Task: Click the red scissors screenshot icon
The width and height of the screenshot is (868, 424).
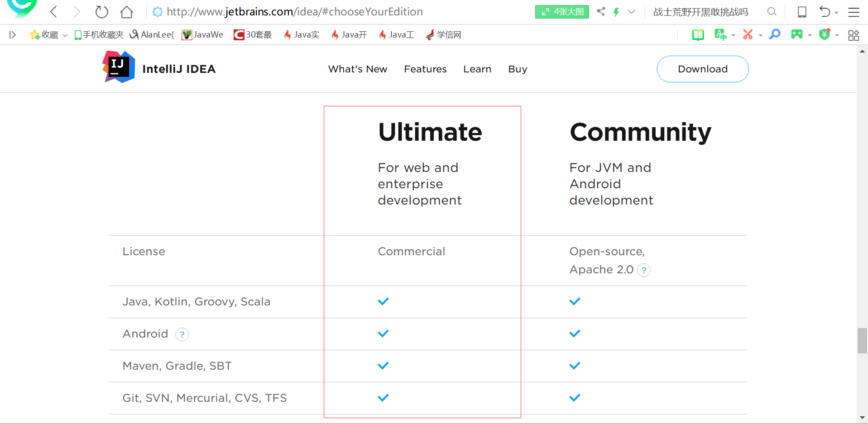Action: click(x=748, y=34)
